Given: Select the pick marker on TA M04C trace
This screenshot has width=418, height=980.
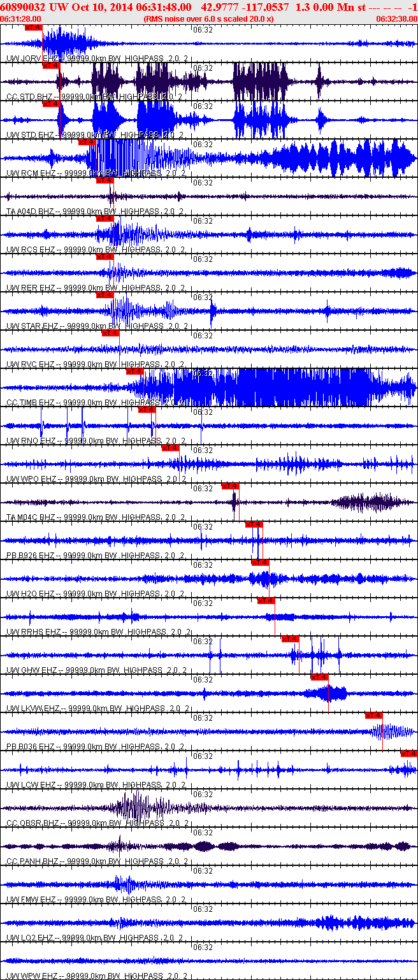Looking at the screenshot, I should (x=230, y=486).
